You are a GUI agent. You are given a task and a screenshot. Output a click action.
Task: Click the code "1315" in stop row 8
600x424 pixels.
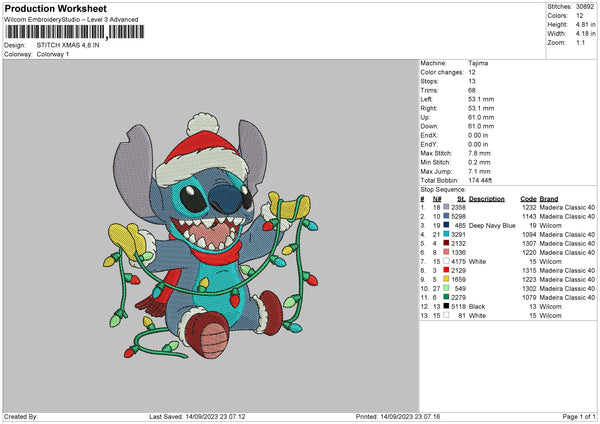click(529, 270)
